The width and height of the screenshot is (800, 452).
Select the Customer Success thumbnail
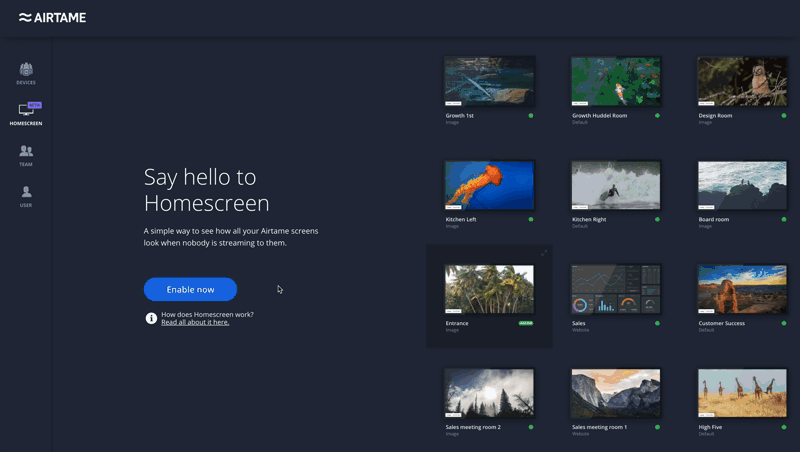742,289
